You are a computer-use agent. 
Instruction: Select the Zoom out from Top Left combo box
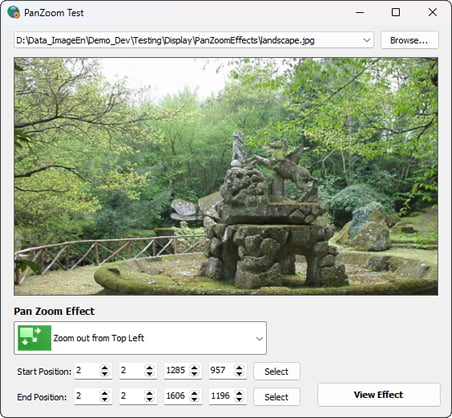(x=140, y=338)
